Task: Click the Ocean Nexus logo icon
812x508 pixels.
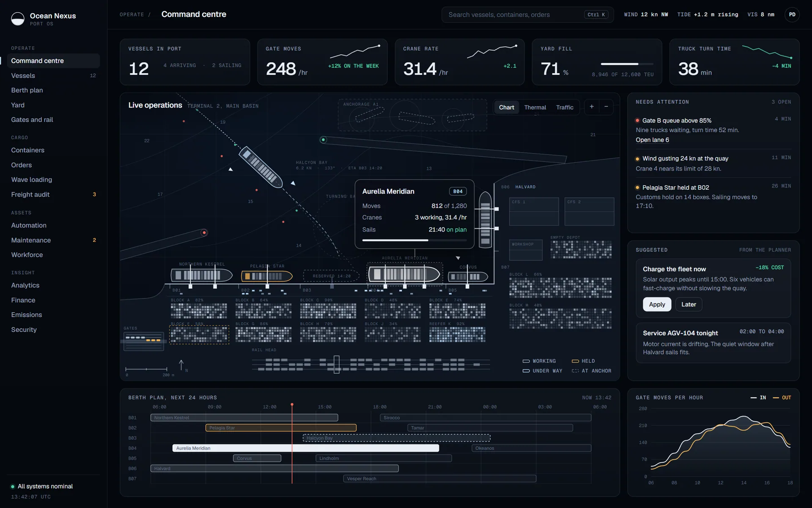Action: tap(18, 19)
